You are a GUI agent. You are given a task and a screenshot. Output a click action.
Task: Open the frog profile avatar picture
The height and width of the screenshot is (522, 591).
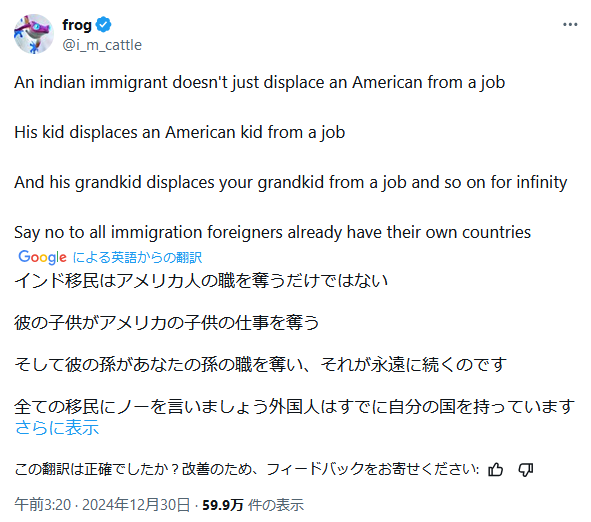click(34, 34)
